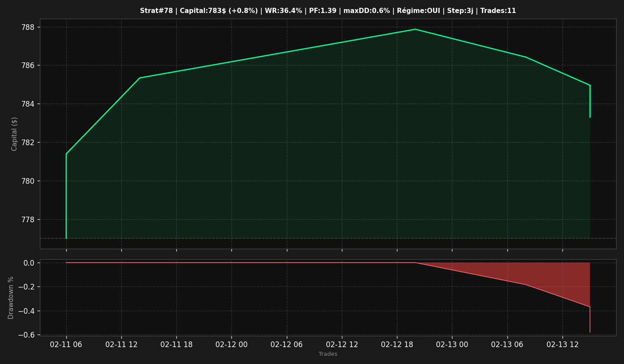Click the "02-11 06" time axis label

click(x=66, y=344)
